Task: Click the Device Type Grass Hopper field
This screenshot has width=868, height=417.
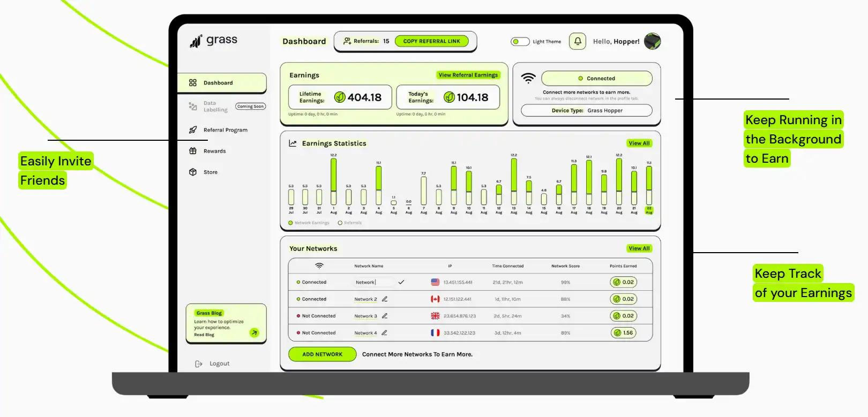Action: point(587,110)
